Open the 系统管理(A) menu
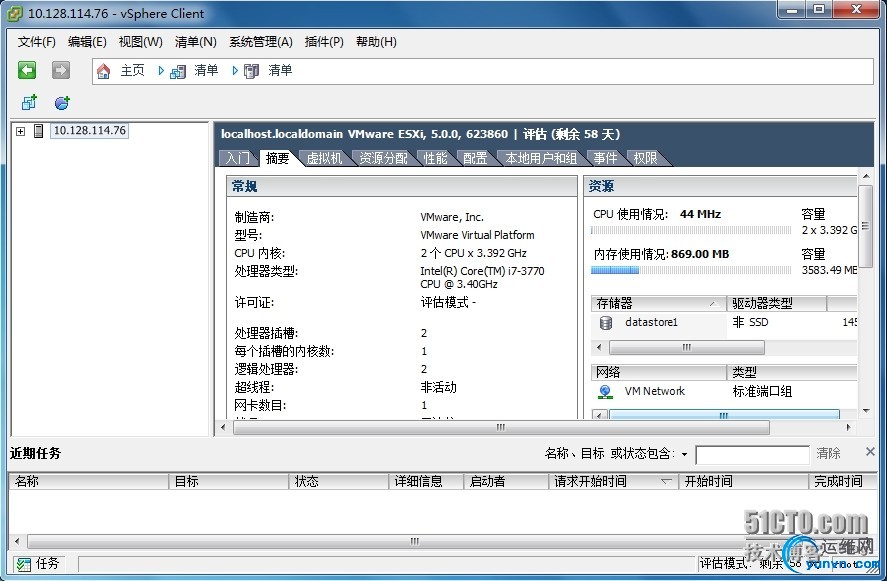This screenshot has width=887, height=581. pyautogui.click(x=261, y=42)
